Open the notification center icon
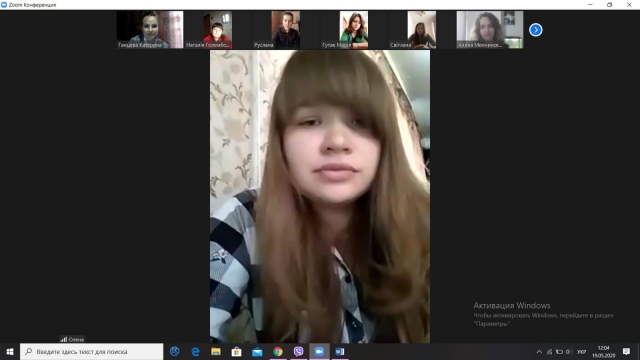640x360 pixels. [626, 351]
